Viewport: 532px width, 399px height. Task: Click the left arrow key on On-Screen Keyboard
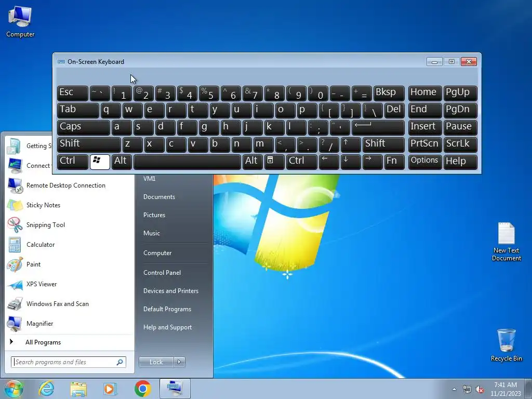[x=329, y=162]
